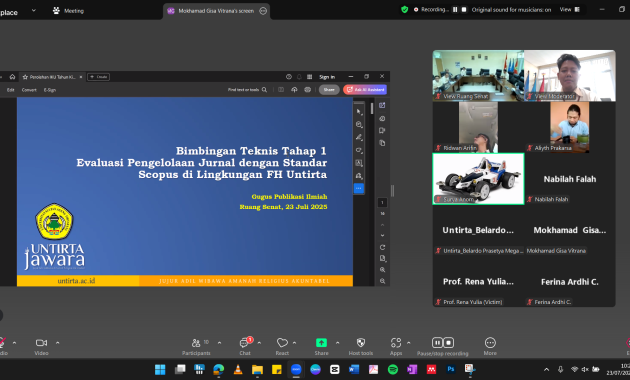Select the View Ruang Senat video tile
This screenshot has height=380, width=630.
(x=478, y=76)
